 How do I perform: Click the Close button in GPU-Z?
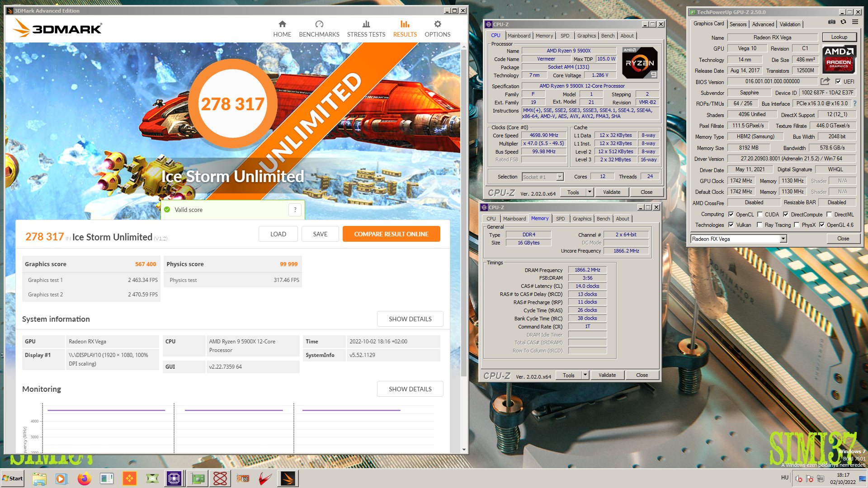(x=843, y=239)
